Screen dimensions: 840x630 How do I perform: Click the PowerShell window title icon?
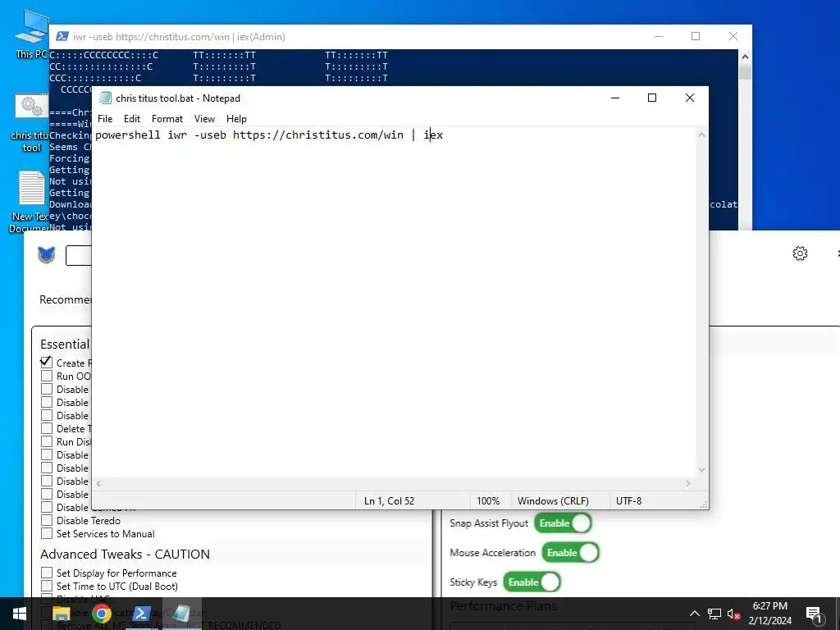(x=62, y=36)
